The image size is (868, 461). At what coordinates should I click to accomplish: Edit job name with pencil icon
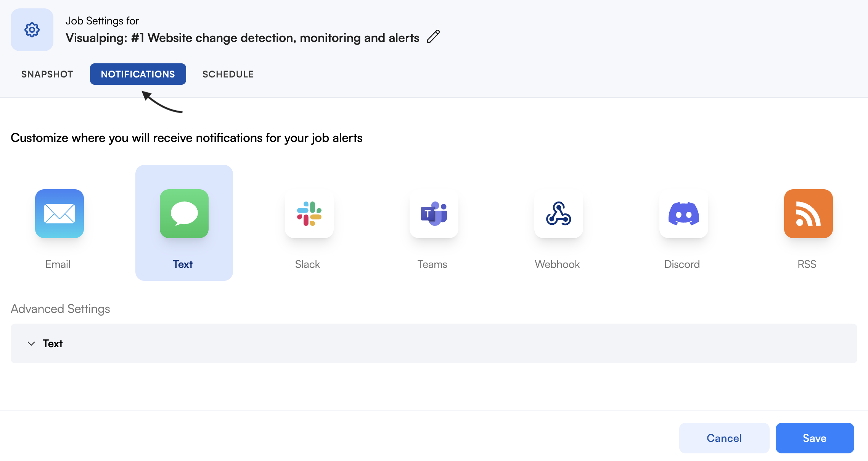(433, 37)
